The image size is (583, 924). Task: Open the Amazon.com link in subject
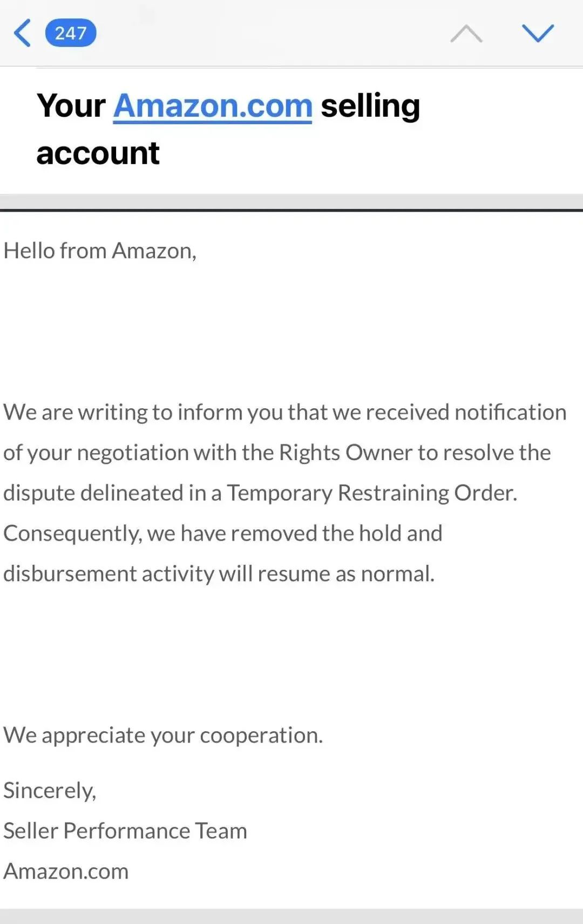pos(213,106)
